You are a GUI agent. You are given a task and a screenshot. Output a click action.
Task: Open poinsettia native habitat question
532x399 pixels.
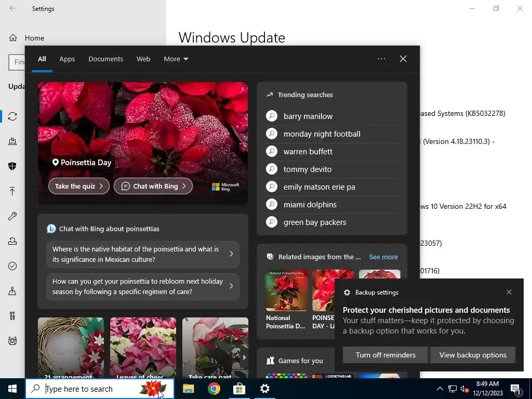tap(142, 254)
